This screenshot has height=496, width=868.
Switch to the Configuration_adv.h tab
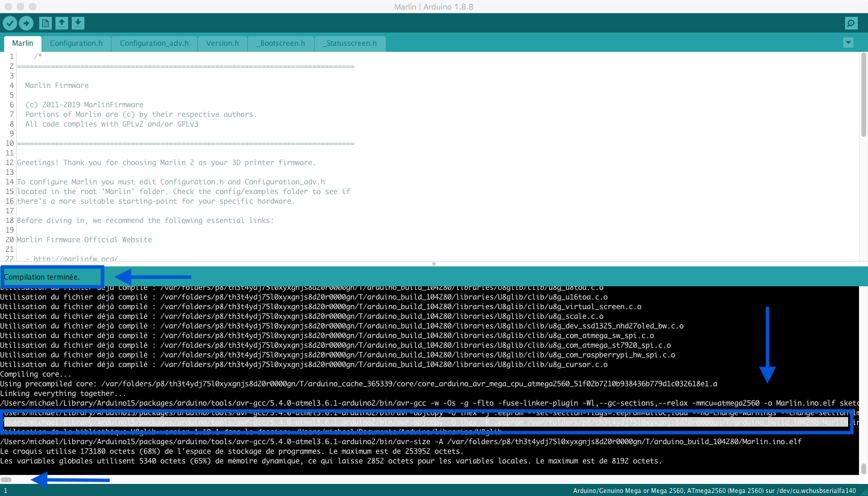click(x=154, y=43)
